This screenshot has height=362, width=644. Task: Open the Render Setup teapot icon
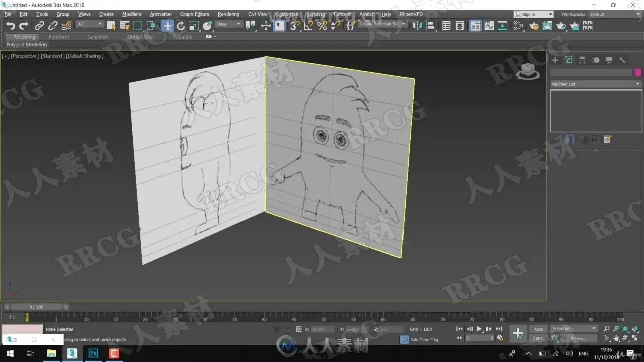coord(534,26)
